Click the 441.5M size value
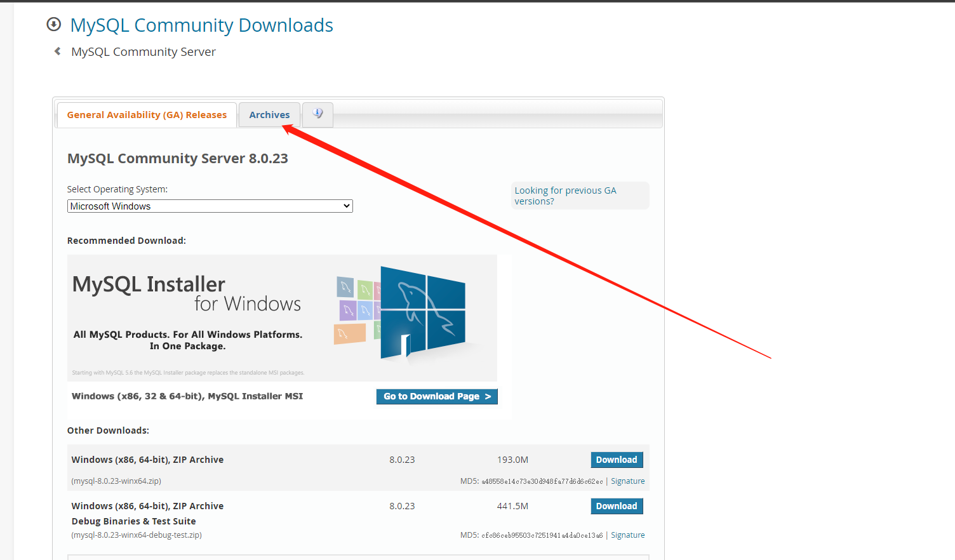 click(x=512, y=506)
